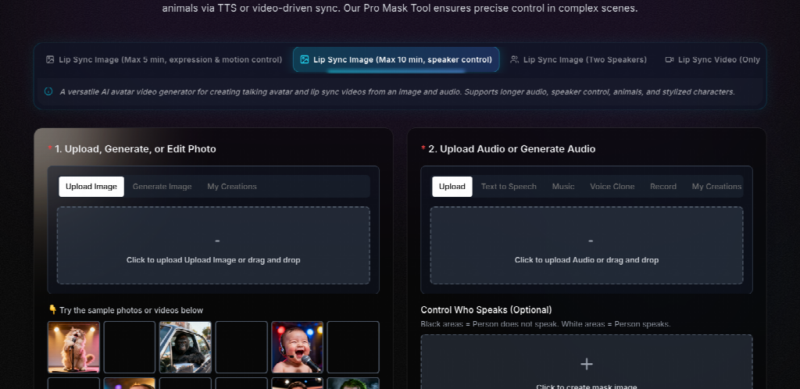Switch to Text to Speech audio tab
Image resolution: width=800 pixels, height=389 pixels.
click(509, 187)
